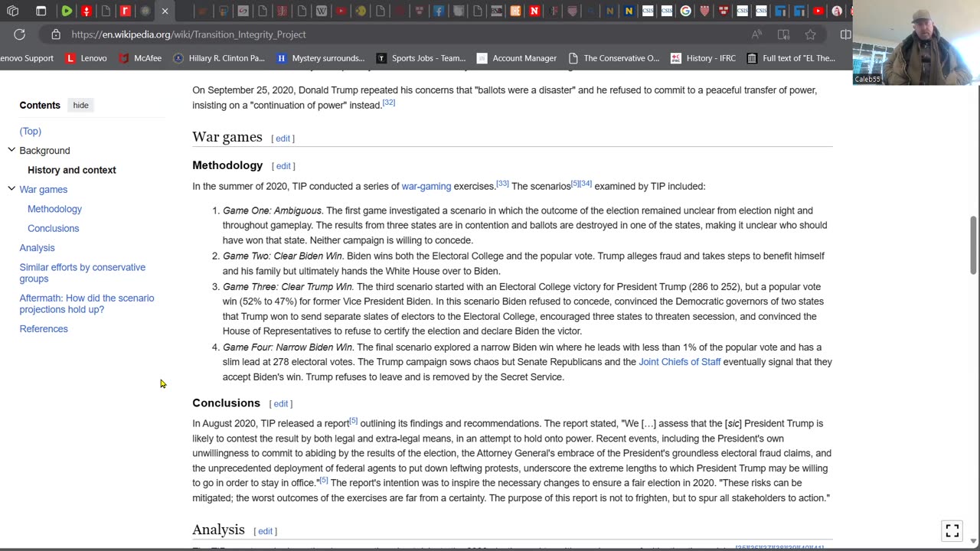Go to War games in contents
980x551 pixels.
[44, 189]
